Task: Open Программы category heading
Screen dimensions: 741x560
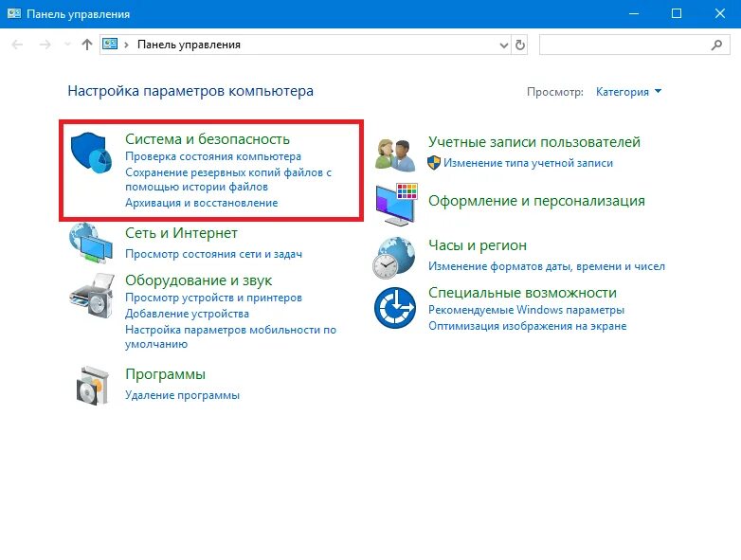Action: (166, 374)
